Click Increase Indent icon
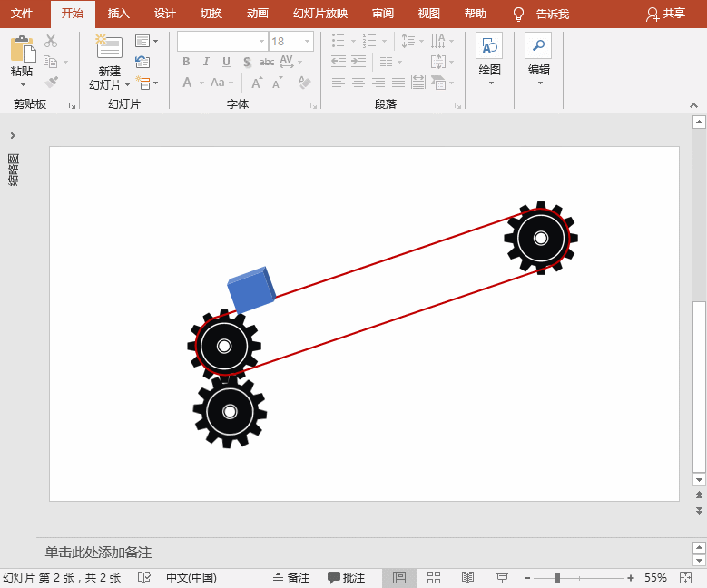The width and height of the screenshot is (707, 588). tap(358, 62)
